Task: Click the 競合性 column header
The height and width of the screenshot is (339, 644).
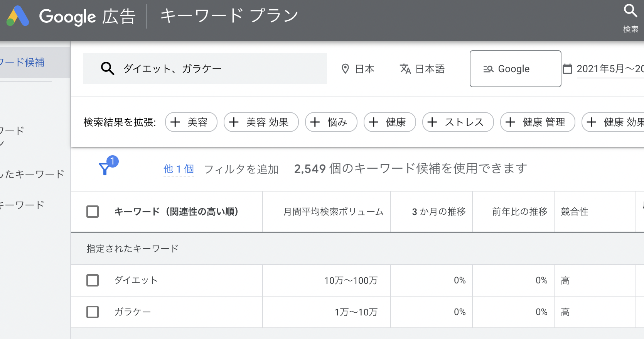Action: coord(574,212)
